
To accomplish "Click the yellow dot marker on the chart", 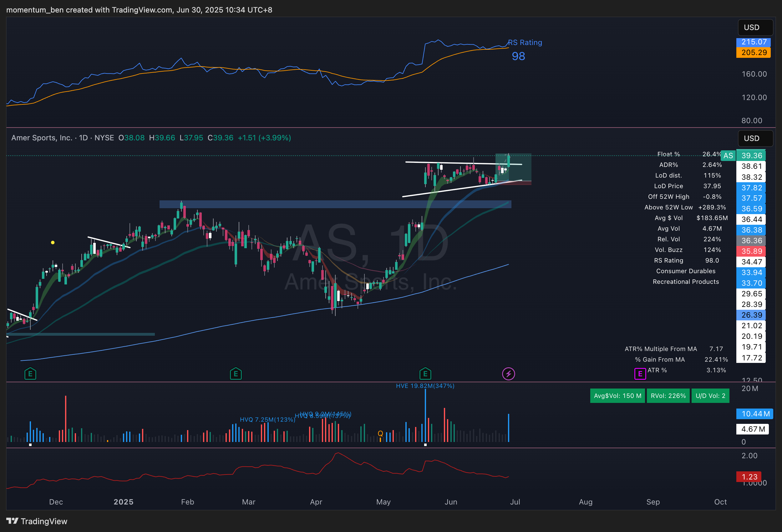I will (53, 243).
